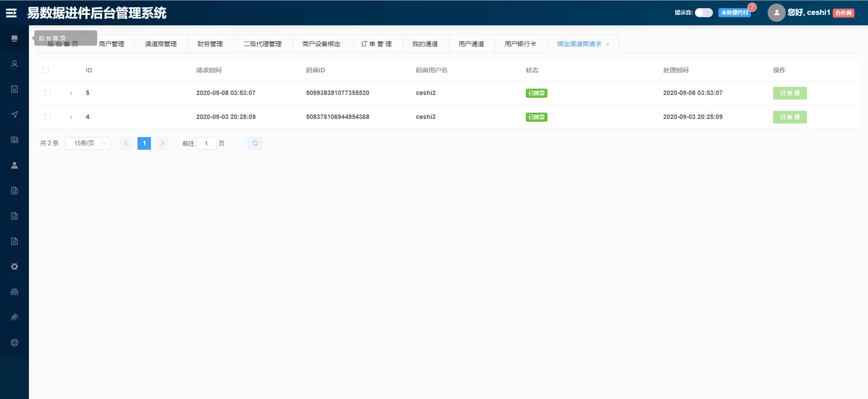This screenshot has height=399, width=868.
Task: Switch to the 二级代理管理 tab
Action: [x=263, y=44]
